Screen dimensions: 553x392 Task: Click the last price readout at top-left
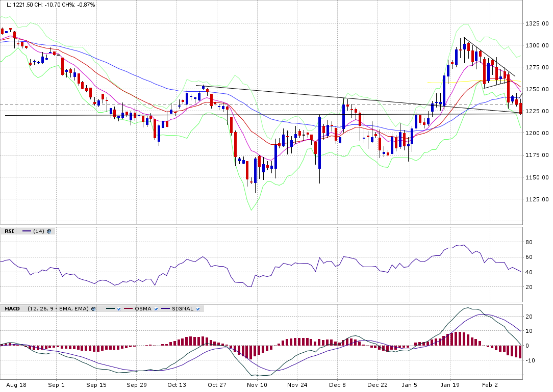pos(20,5)
